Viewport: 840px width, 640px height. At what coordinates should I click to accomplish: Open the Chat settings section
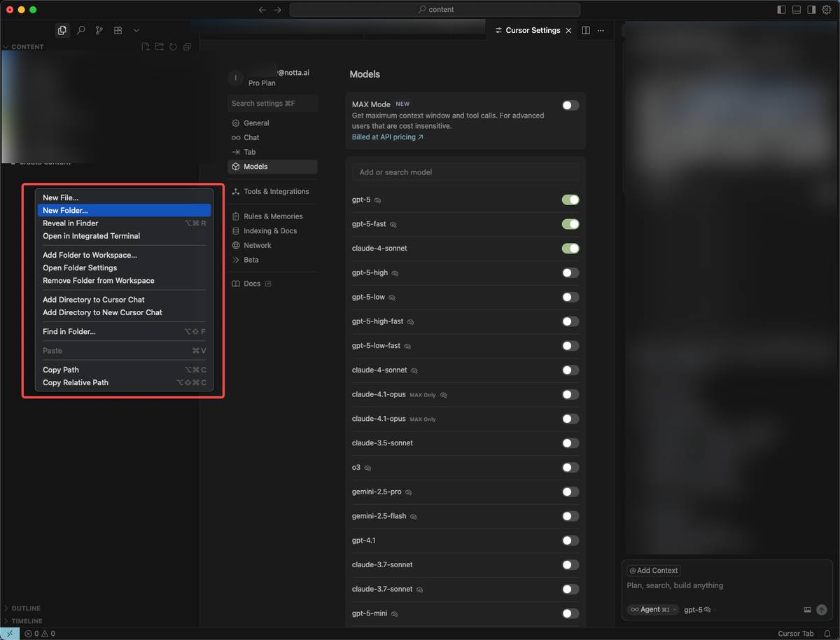(x=272, y=137)
